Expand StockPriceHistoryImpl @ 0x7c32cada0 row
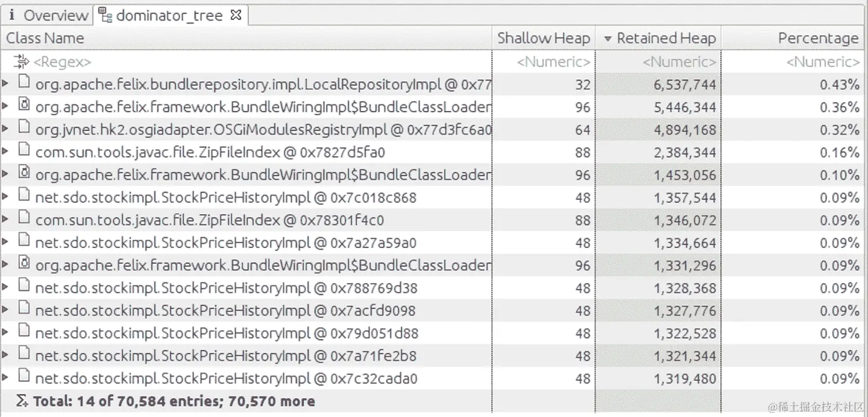Screen dimensions: 868x417 click(5, 378)
